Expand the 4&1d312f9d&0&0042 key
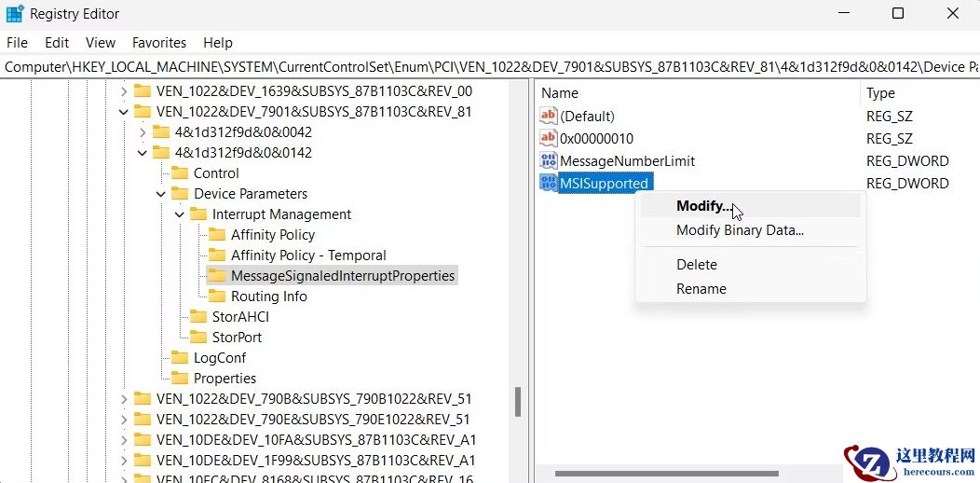 tap(143, 132)
